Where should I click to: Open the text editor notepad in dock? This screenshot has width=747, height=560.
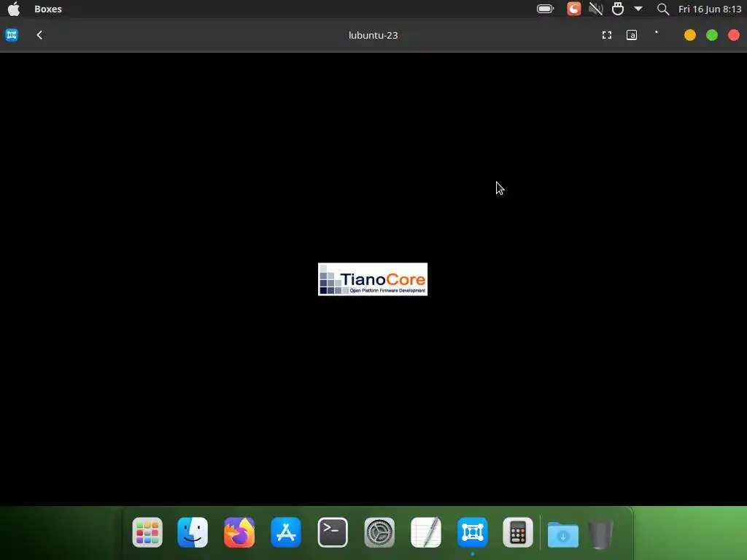[x=426, y=532]
